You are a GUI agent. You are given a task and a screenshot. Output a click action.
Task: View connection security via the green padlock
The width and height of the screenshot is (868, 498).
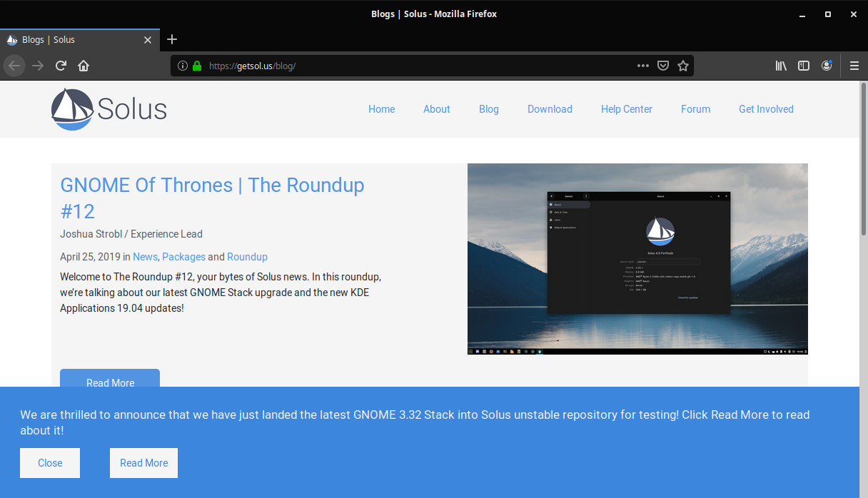click(x=197, y=66)
